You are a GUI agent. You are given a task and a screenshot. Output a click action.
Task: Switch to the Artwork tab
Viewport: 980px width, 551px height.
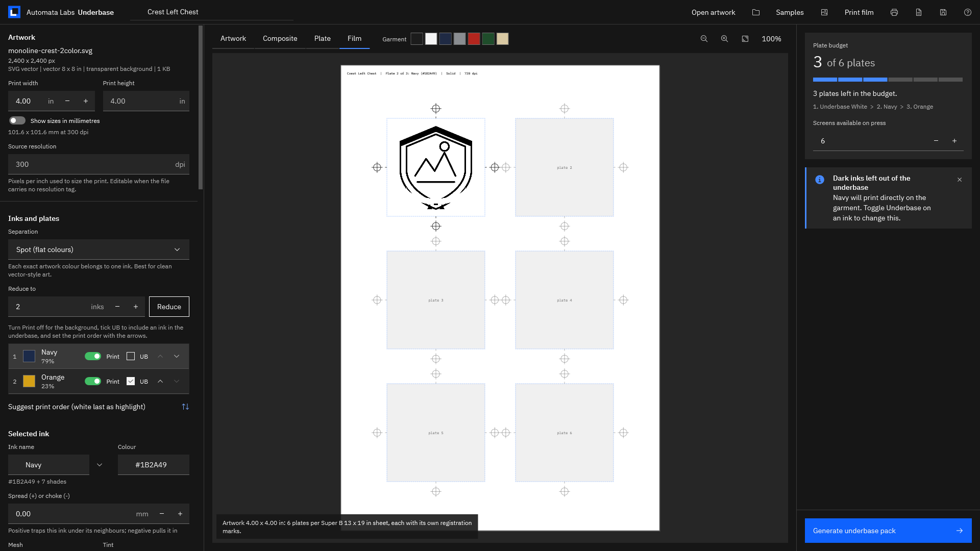pos(233,39)
